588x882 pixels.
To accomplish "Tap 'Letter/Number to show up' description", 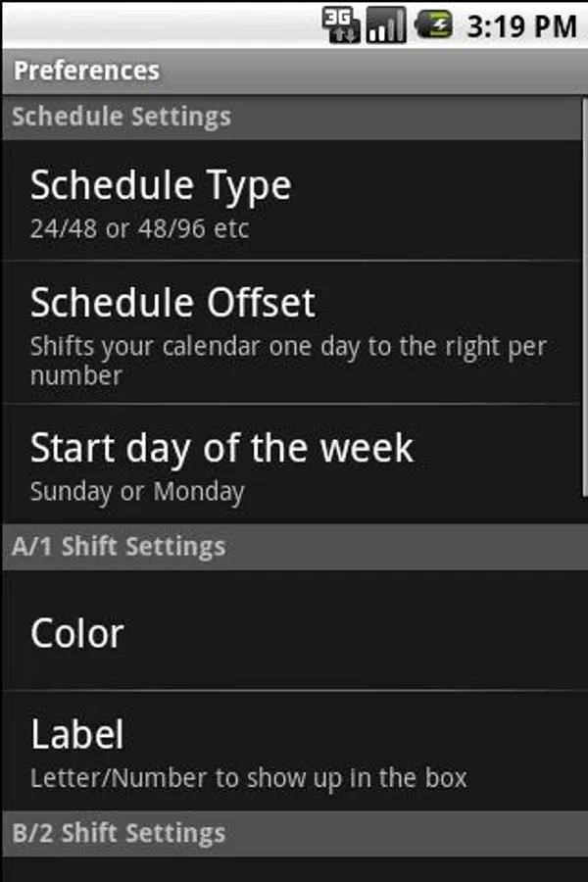I will click(x=248, y=778).
